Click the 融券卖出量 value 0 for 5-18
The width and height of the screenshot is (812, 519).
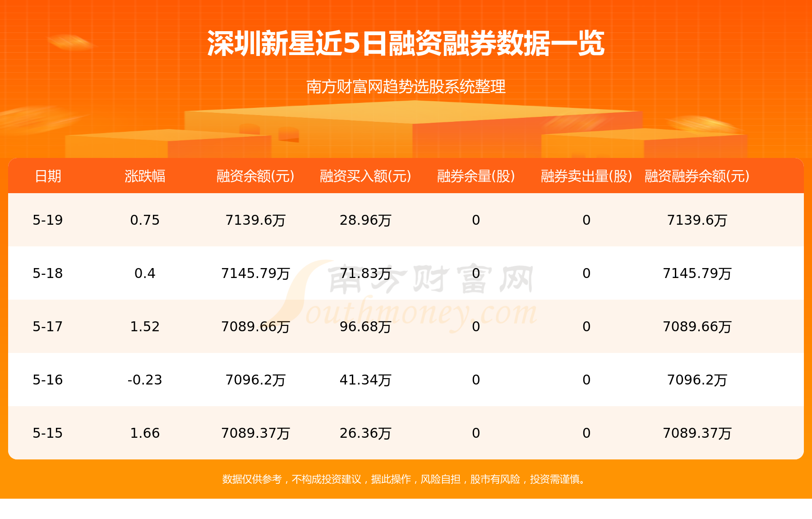586,273
